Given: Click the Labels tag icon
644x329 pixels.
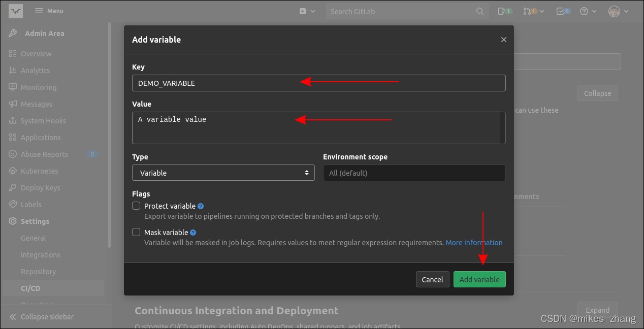Looking at the screenshot, I should (x=13, y=205).
